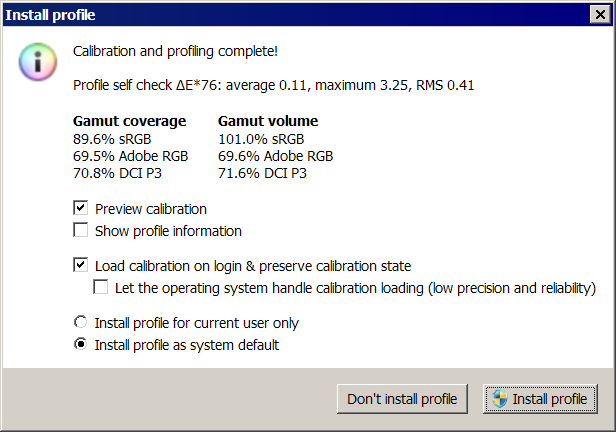This screenshot has height=432, width=616.
Task: Click the Profile self check ΔE*76 line
Action: (x=274, y=85)
